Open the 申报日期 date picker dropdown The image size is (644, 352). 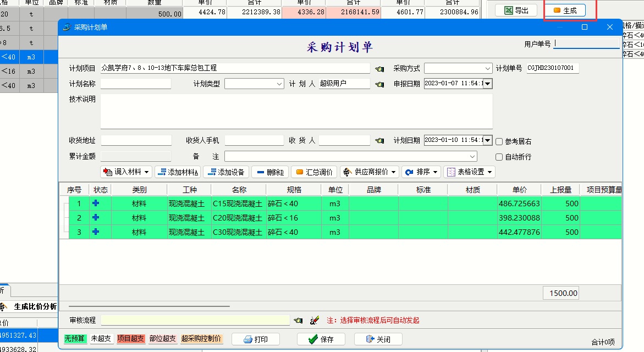click(x=487, y=84)
